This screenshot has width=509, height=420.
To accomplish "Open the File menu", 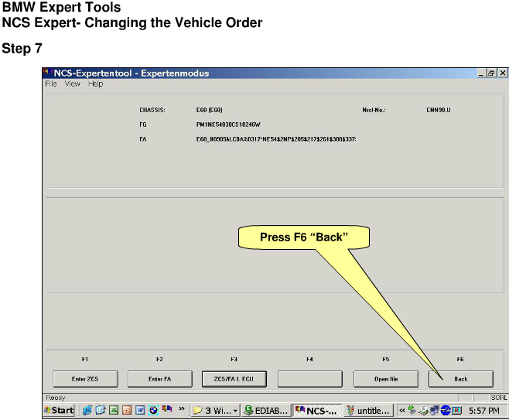I will 51,84.
